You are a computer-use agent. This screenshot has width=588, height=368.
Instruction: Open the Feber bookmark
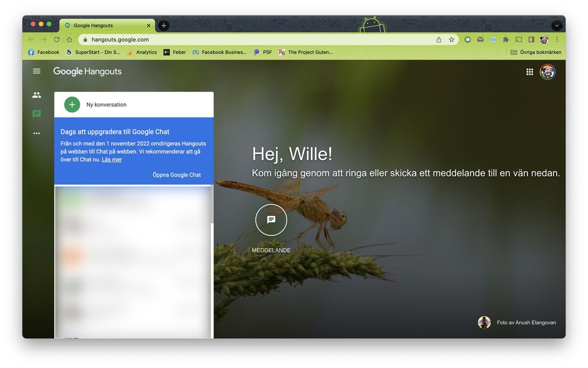click(175, 52)
